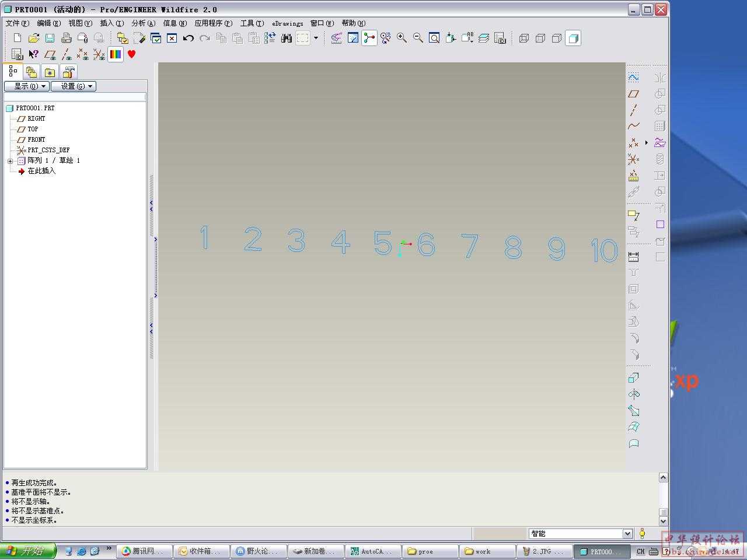The image size is (747, 560).
Task: Switch to no hidden display mode
Action: click(557, 38)
